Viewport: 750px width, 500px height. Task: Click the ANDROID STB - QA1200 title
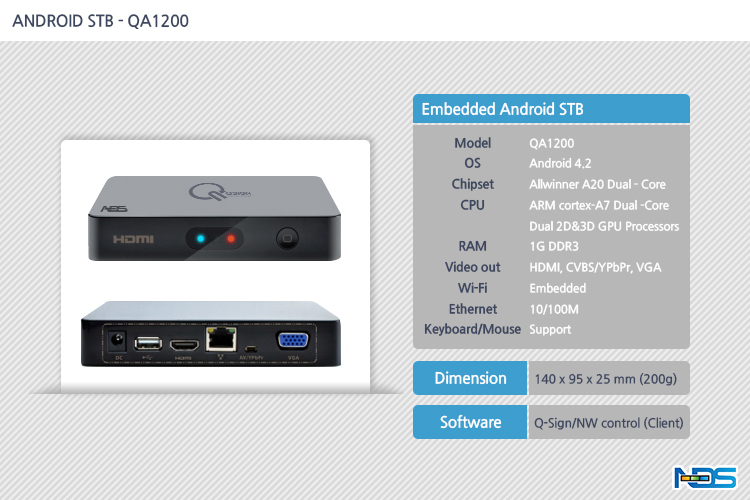click(100, 21)
